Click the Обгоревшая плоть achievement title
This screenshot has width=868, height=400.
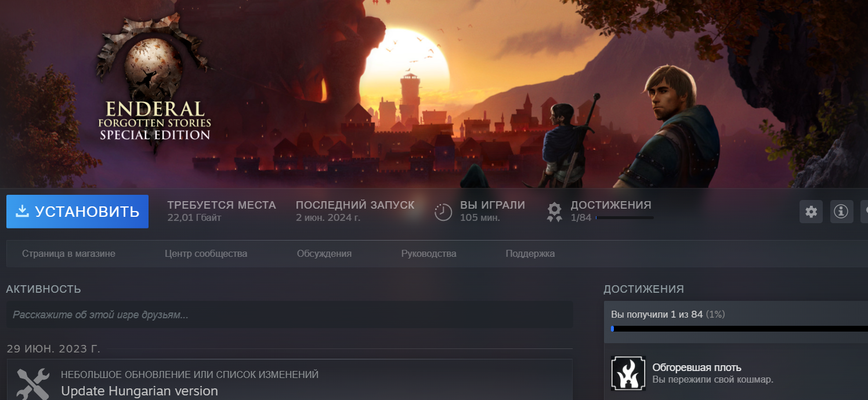[x=697, y=368]
